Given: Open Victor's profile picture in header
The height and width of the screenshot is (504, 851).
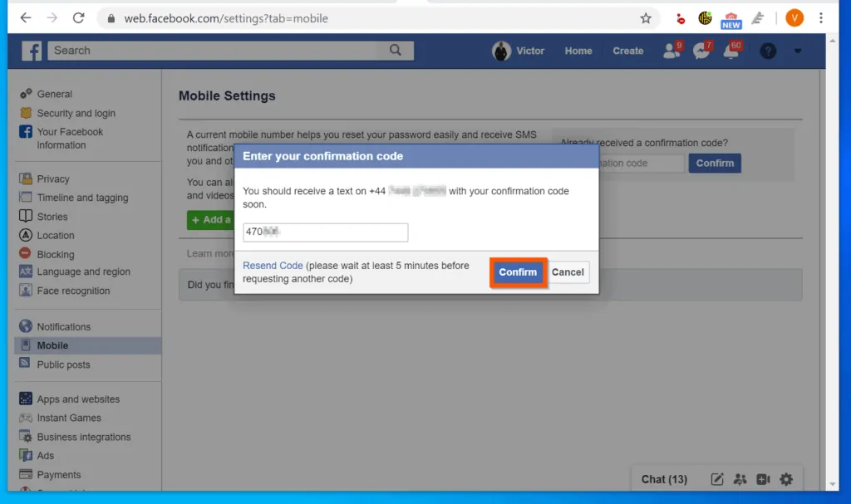Looking at the screenshot, I should point(501,51).
